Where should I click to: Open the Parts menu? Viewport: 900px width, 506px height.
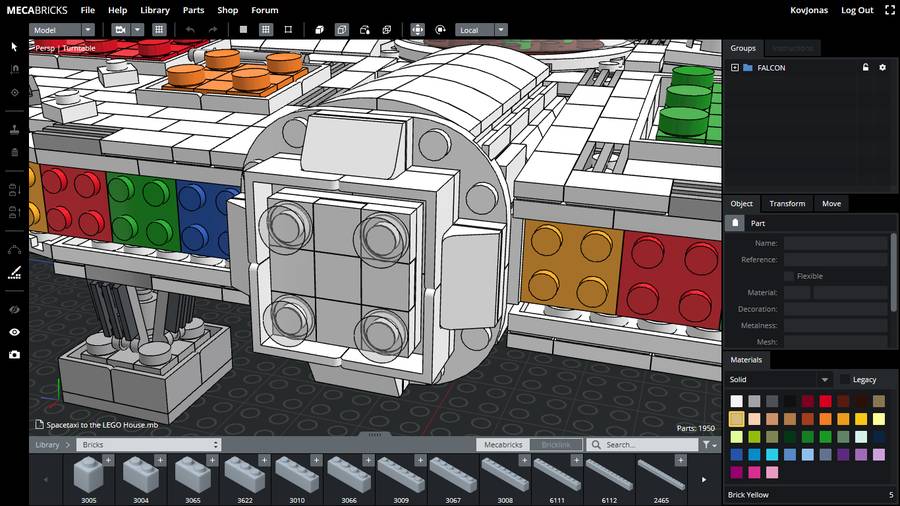click(193, 10)
